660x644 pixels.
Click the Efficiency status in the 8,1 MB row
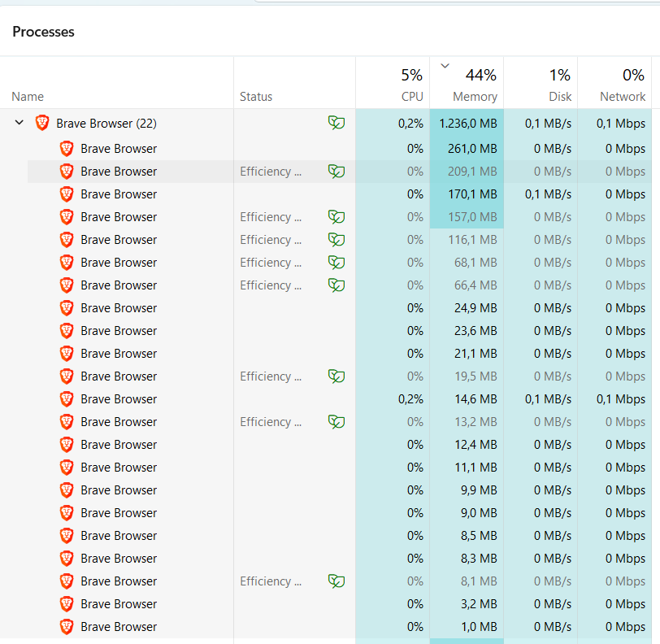[x=271, y=581]
